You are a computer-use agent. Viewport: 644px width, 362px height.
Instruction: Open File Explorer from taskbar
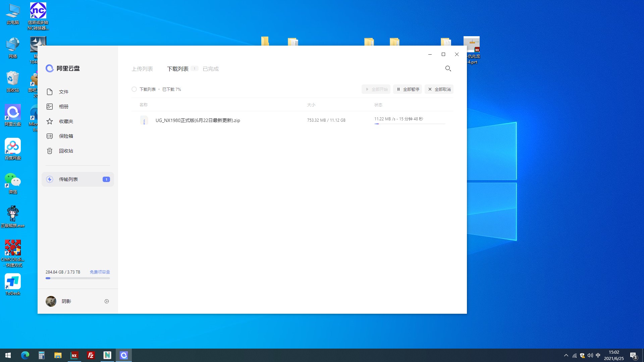pos(58,355)
